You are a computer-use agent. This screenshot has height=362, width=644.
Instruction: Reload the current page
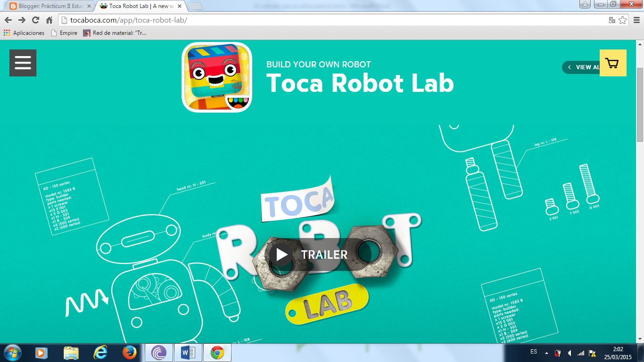[35, 20]
